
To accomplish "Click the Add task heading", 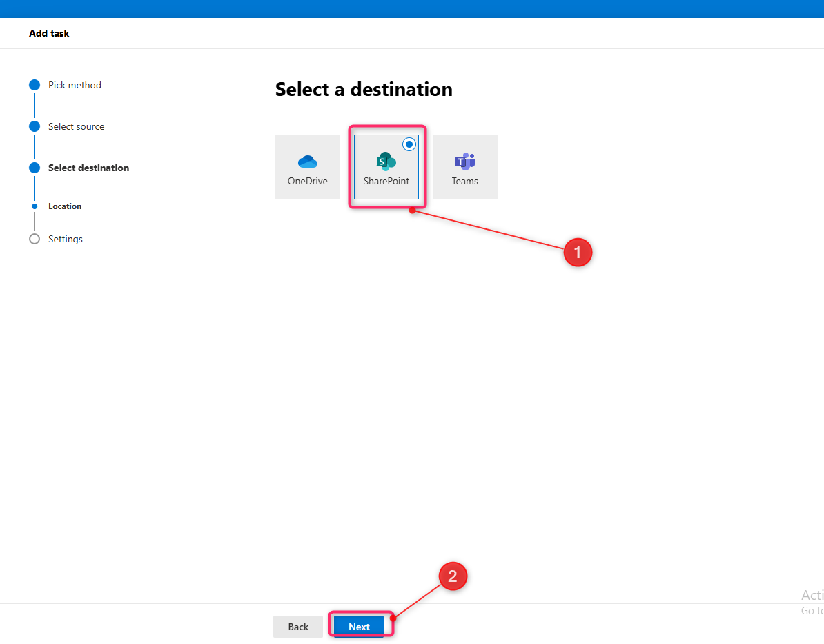I will point(49,33).
